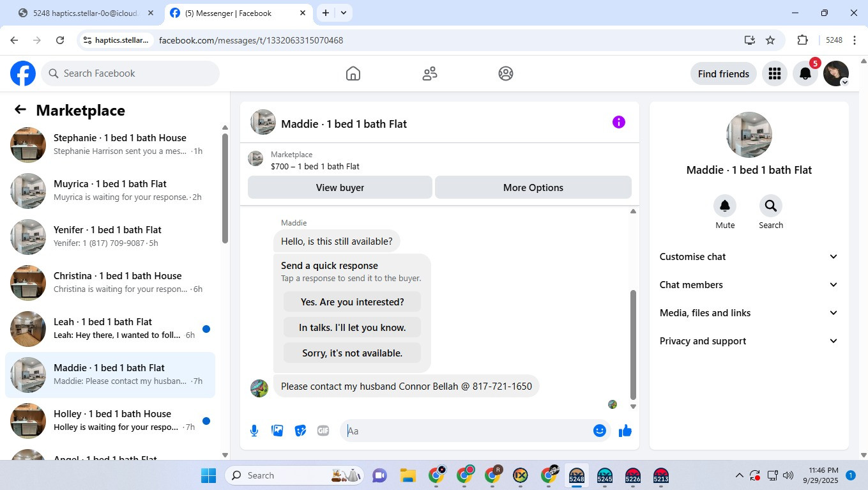This screenshot has width=868, height=490.
Task: Send quick reply 'Sorry, it's not available.'
Action: click(353, 353)
